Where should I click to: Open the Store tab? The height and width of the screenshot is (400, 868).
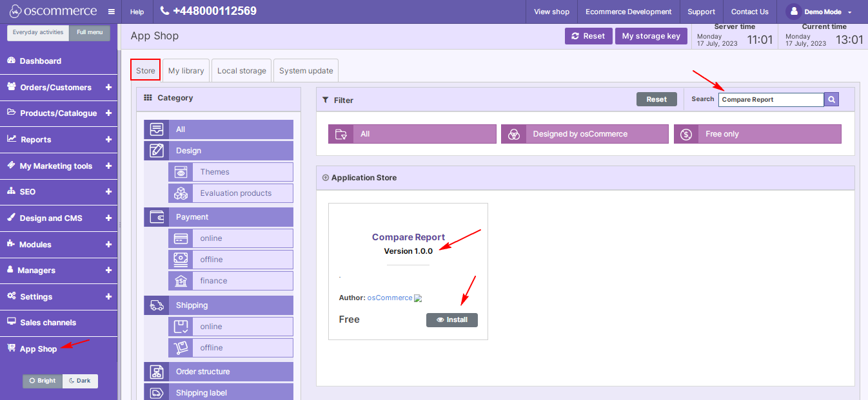pyautogui.click(x=146, y=71)
